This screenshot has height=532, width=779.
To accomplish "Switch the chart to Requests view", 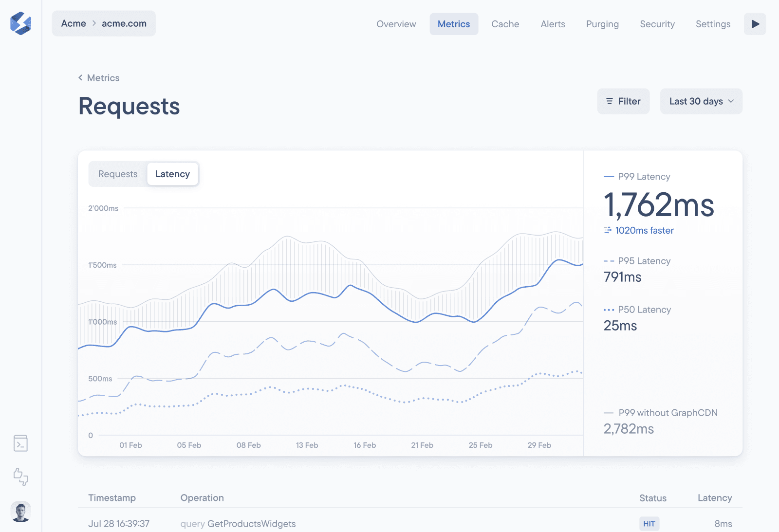I will tap(117, 174).
